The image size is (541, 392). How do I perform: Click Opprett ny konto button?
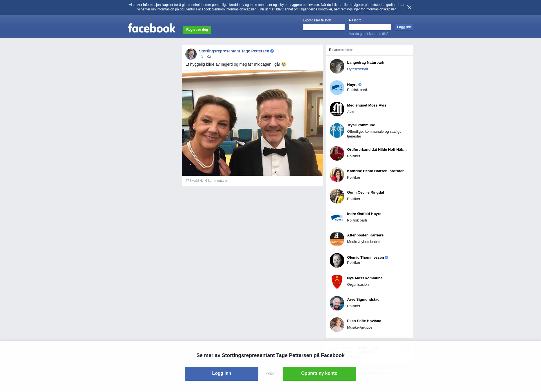tap(319, 373)
